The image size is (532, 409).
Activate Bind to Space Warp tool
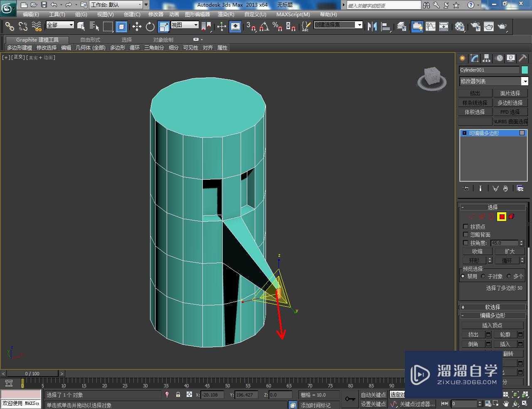point(37,27)
